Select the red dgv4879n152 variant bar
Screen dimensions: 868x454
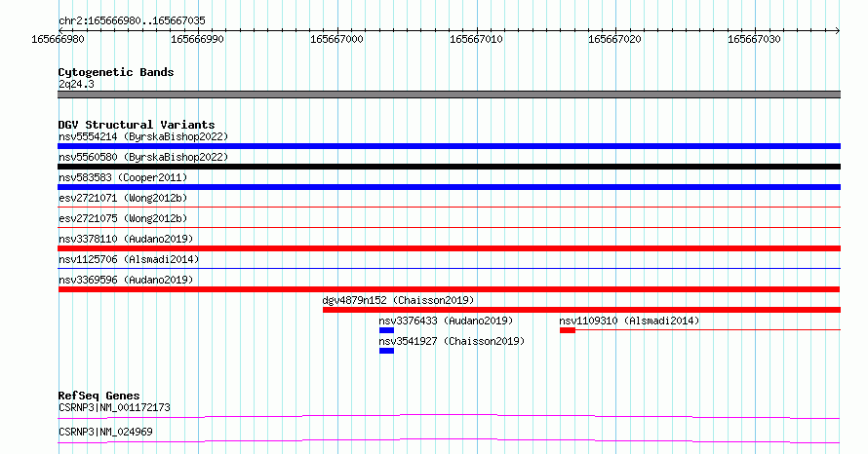tap(582, 310)
